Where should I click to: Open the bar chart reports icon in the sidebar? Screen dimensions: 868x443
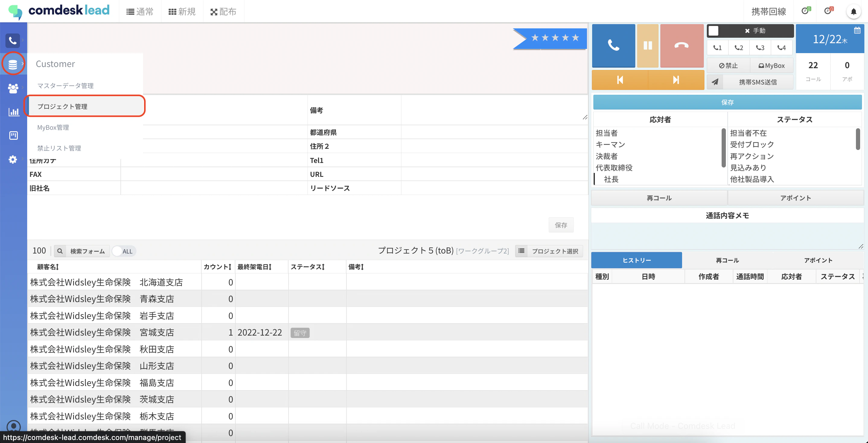[x=14, y=112]
